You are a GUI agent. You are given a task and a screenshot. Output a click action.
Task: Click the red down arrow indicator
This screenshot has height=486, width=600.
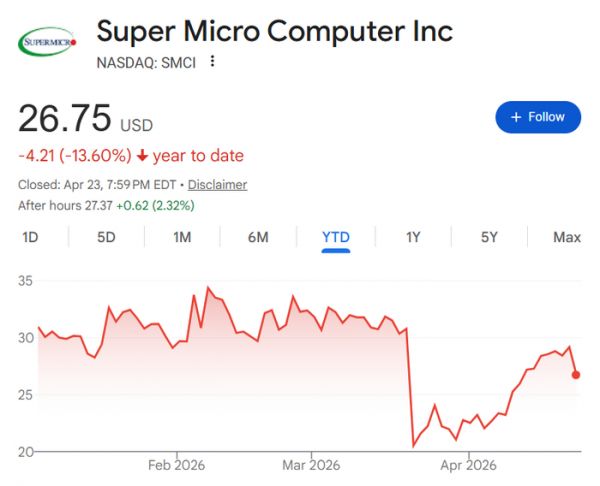[x=143, y=156]
